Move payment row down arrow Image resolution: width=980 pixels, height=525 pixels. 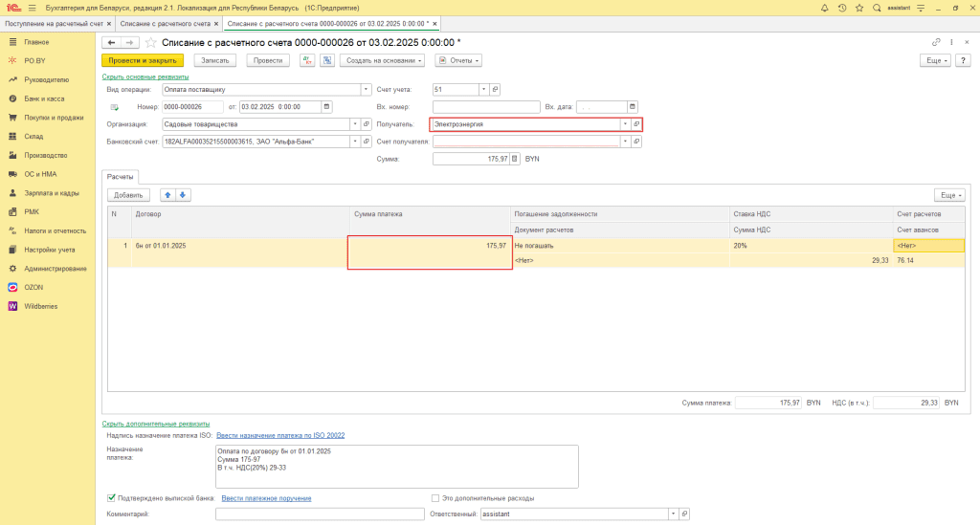pyautogui.click(x=183, y=195)
